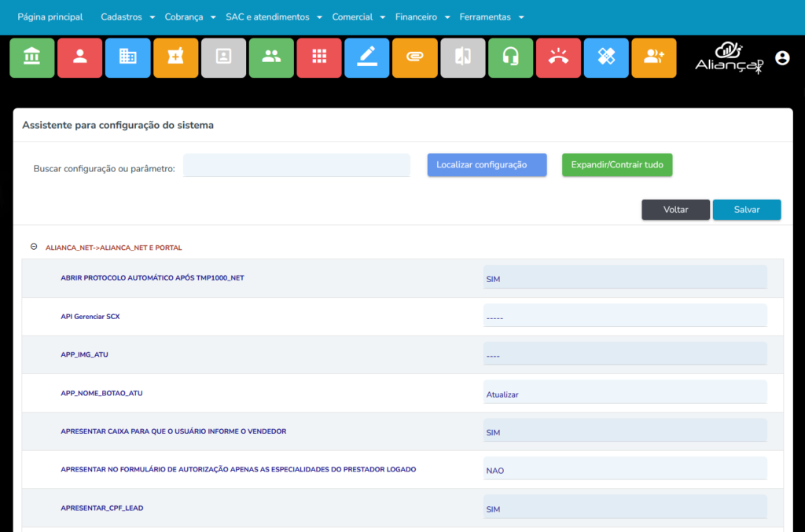Click the red hang-up phone icon
Viewport: 805px width, 532px height.
(x=559, y=57)
